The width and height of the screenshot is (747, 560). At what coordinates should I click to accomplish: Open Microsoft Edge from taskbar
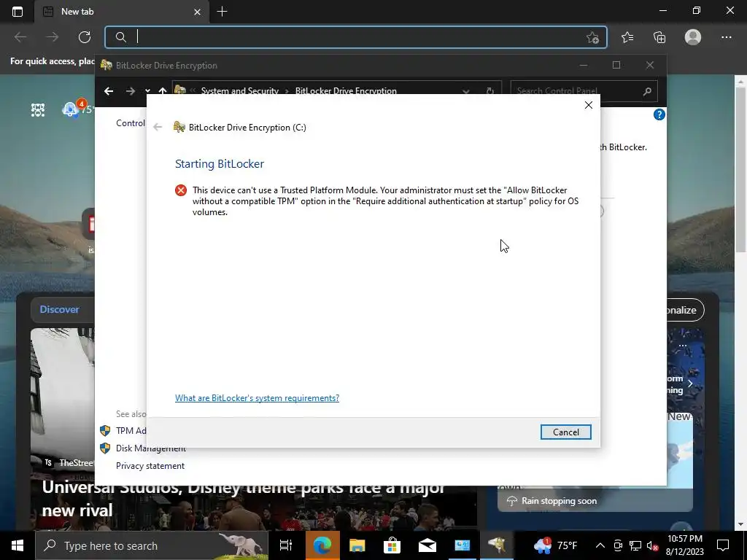[x=322, y=545]
